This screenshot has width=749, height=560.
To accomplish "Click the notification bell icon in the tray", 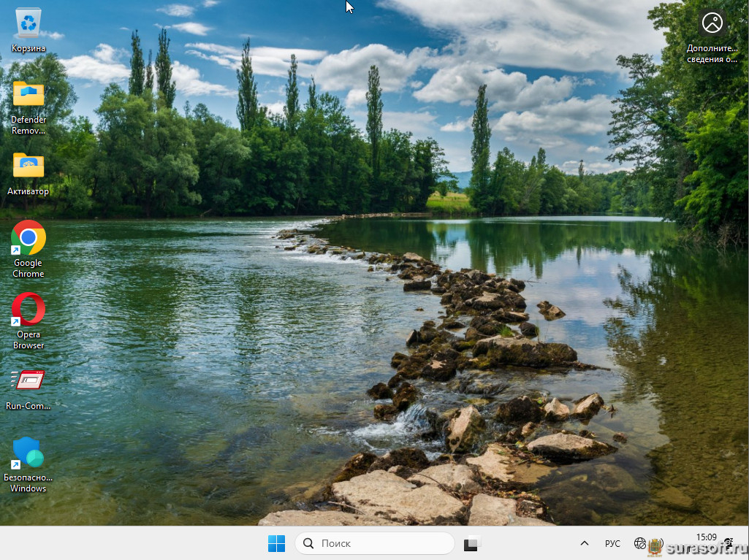I will coord(728,542).
